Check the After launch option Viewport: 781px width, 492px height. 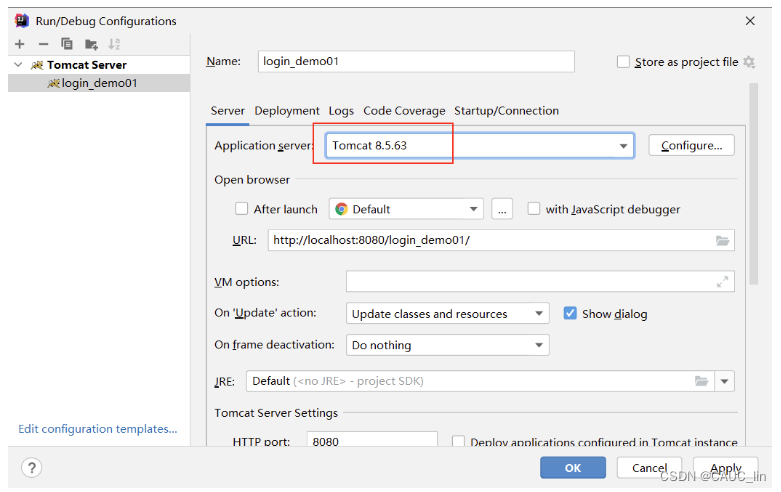242,209
